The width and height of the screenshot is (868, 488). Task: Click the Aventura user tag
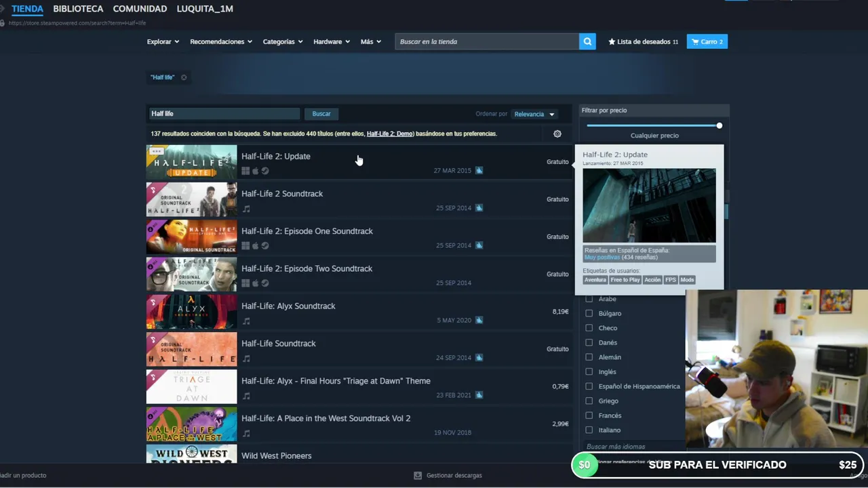tap(595, 280)
